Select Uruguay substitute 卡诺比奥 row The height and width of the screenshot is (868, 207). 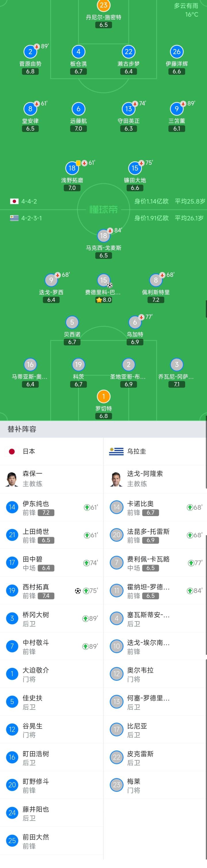tap(155, 507)
